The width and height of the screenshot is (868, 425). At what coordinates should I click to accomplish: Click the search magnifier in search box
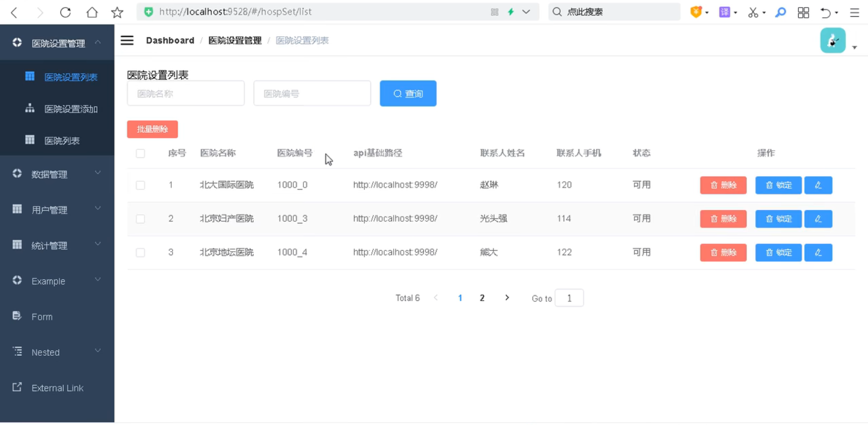coord(557,12)
